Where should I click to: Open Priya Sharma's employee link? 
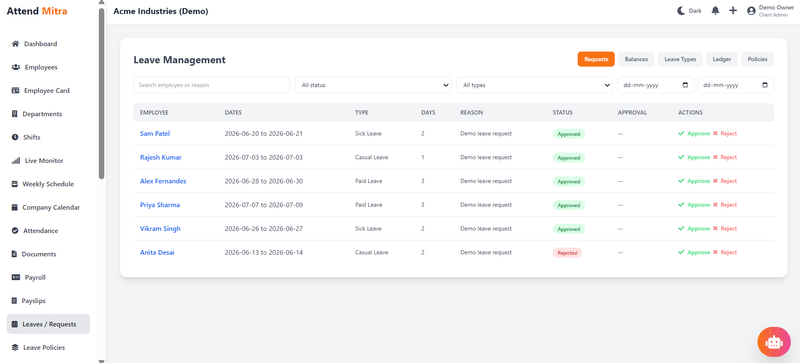pyautogui.click(x=160, y=205)
